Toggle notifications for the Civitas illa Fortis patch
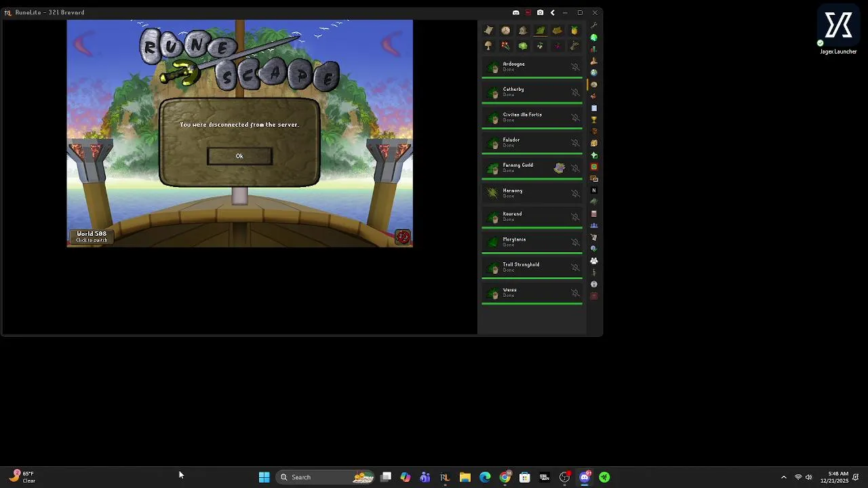The width and height of the screenshot is (868, 488). click(x=575, y=117)
